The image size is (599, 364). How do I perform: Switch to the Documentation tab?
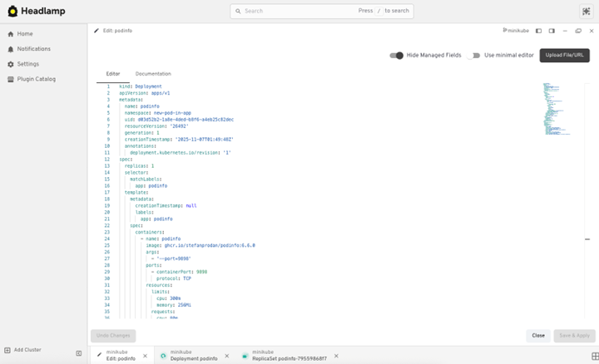[153, 74]
